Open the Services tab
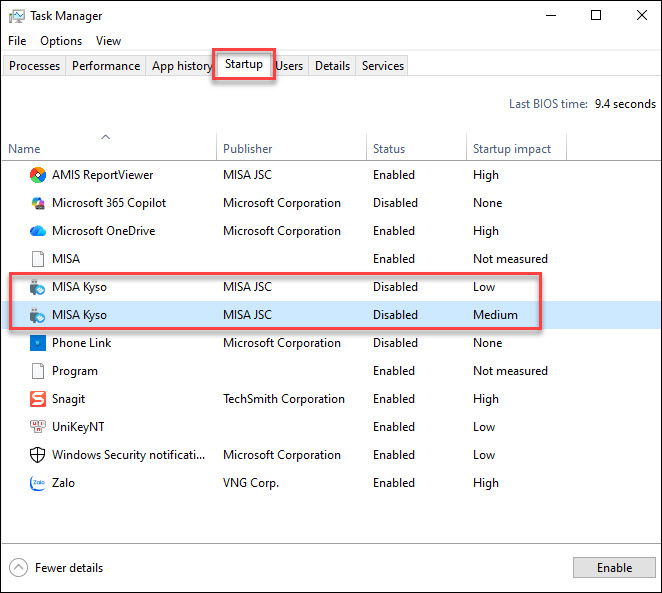Viewport: 662px width, 593px height. click(x=383, y=66)
